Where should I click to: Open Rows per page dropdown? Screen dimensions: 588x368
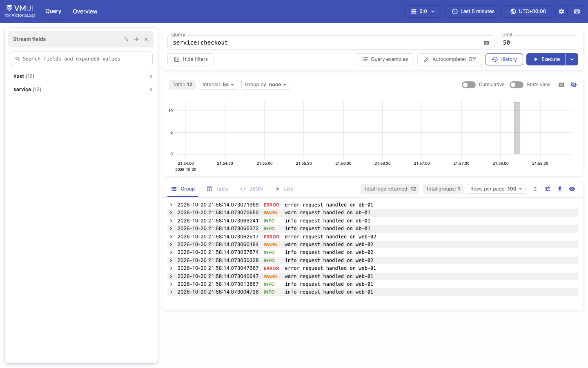point(496,189)
